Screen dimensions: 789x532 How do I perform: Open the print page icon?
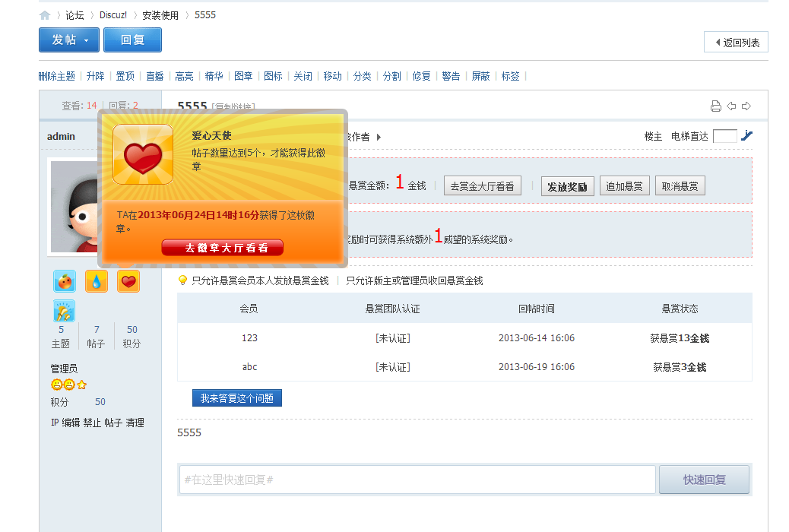(x=715, y=106)
